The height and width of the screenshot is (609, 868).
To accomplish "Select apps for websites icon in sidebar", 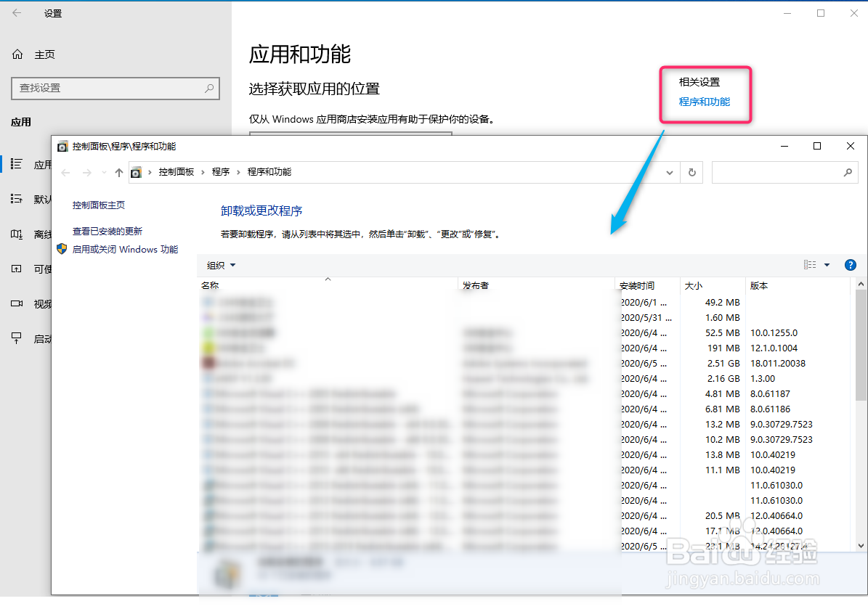I will tap(17, 269).
